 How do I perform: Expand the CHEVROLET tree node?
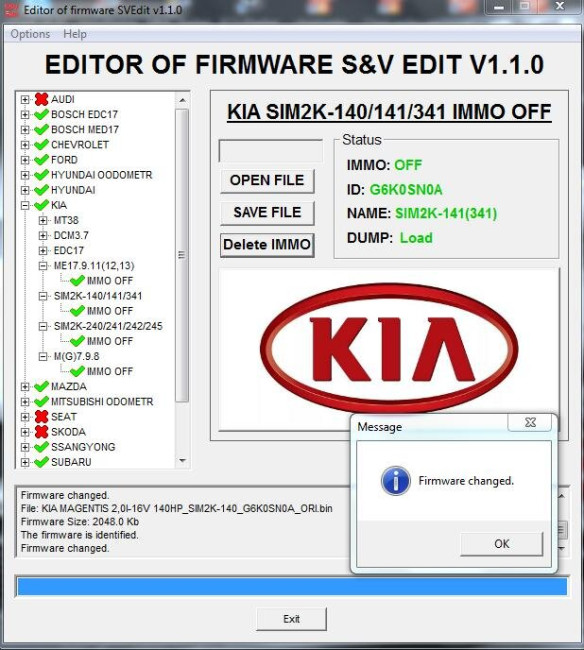[x=25, y=145]
